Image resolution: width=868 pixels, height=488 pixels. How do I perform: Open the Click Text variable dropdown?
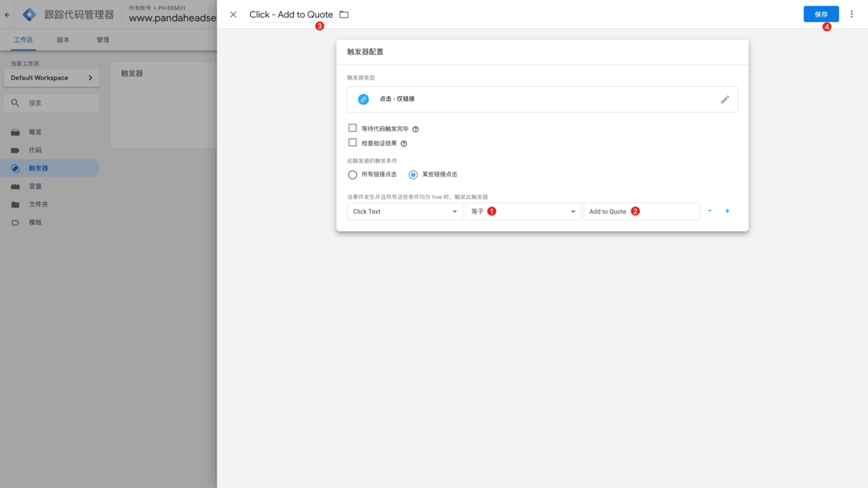[405, 212]
